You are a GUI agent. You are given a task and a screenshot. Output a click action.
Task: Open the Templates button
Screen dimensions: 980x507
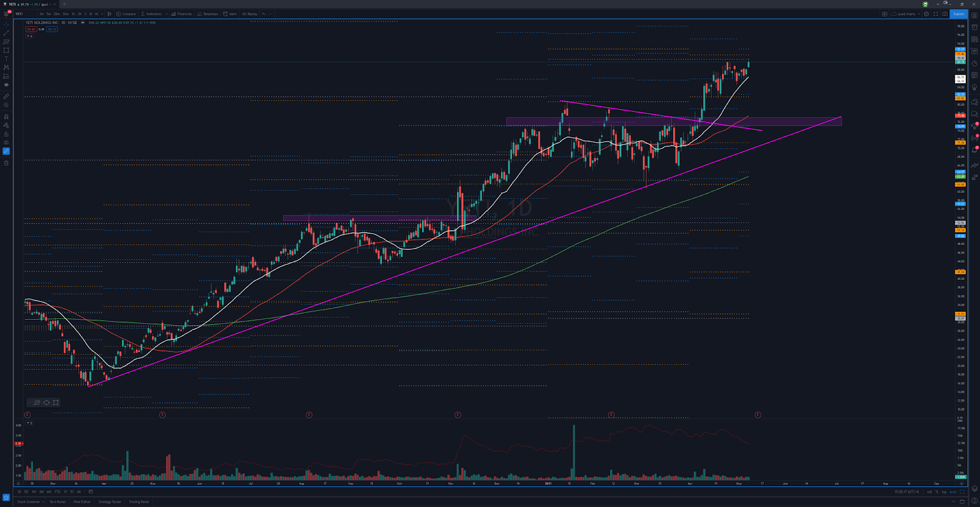point(208,13)
